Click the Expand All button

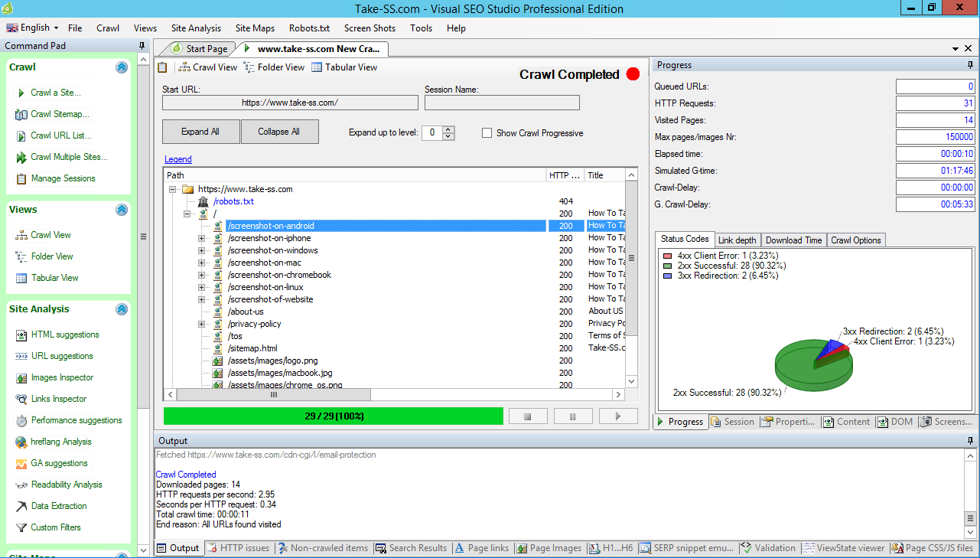201,132
